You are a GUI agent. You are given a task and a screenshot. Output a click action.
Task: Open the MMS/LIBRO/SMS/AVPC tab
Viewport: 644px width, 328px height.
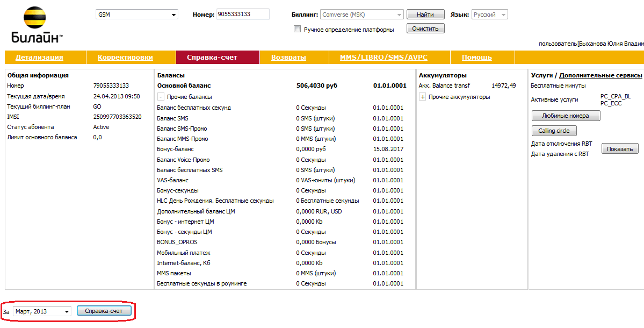click(383, 57)
